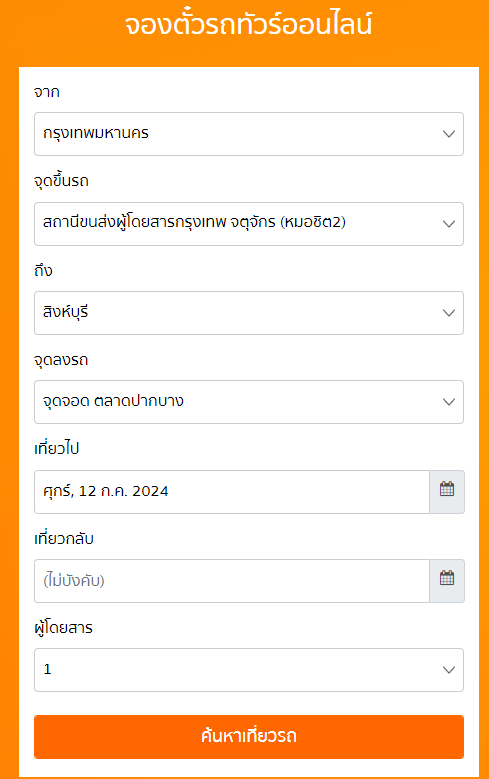Click the เที่ยวไป field label
The height and width of the screenshot is (779, 489).
pyautogui.click(x=56, y=449)
